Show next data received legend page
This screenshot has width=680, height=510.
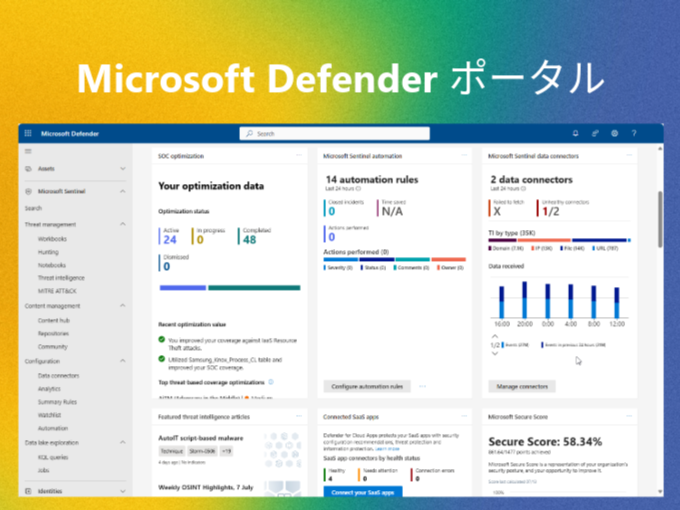[x=495, y=353]
